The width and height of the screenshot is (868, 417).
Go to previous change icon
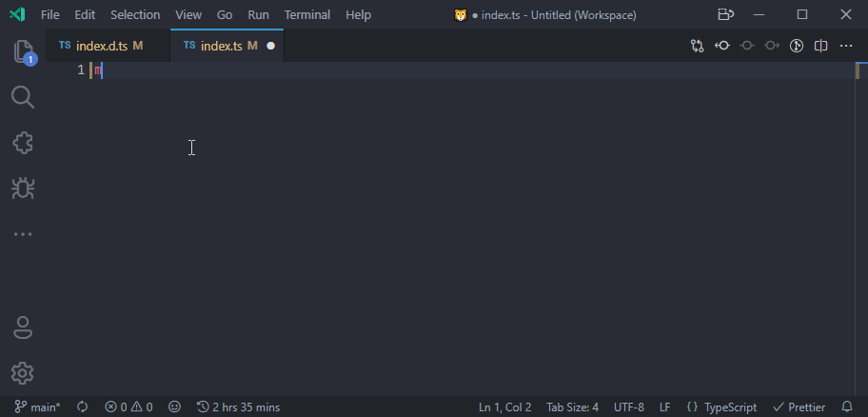tap(721, 46)
